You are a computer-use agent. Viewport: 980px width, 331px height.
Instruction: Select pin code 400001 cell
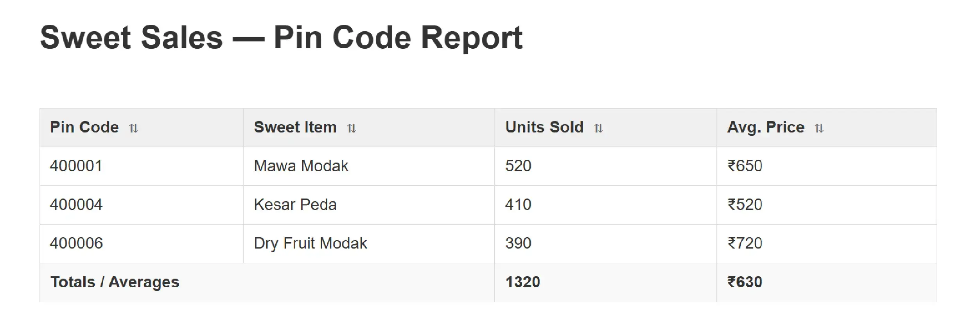[x=76, y=166]
